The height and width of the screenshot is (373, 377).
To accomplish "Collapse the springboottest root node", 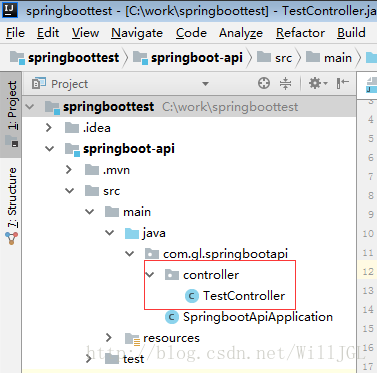I will 30,107.
